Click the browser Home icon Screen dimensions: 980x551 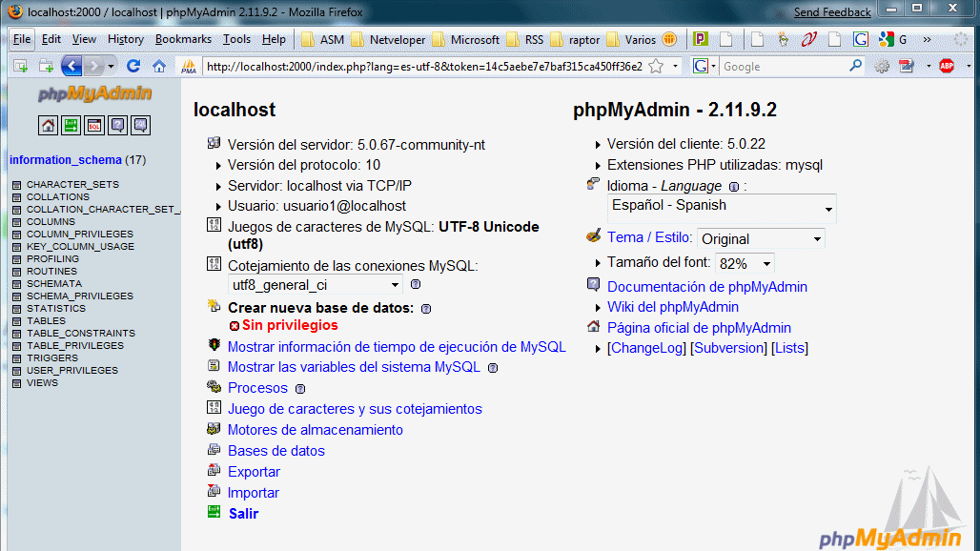point(159,66)
